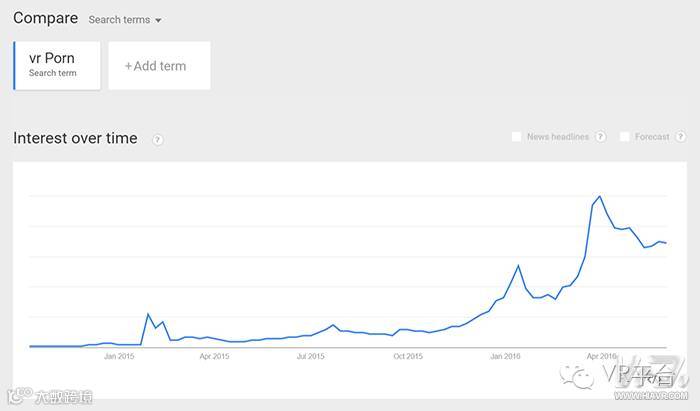This screenshot has height=411, width=700.
Task: Click the Oct 2015 axis label
Action: pyautogui.click(x=408, y=356)
